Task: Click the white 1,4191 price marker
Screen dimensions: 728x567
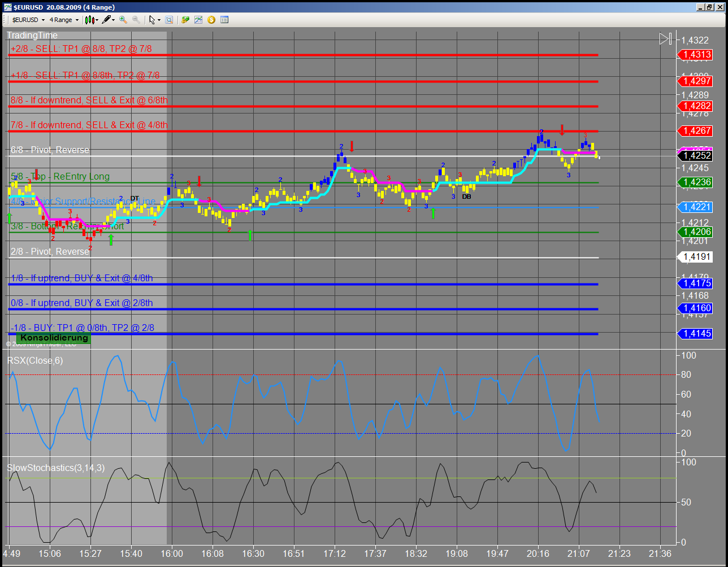Action: [695, 257]
